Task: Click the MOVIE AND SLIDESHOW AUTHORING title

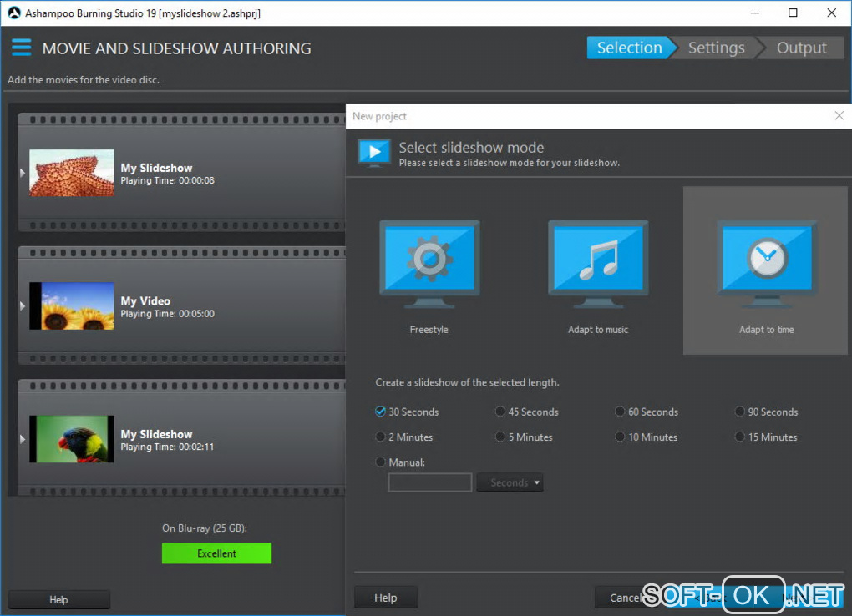Action: 176,48
